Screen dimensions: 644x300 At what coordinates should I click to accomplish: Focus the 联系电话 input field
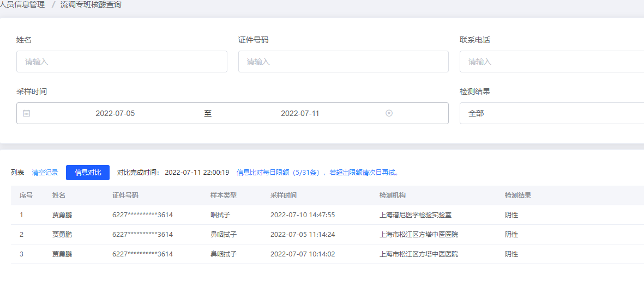(x=552, y=62)
